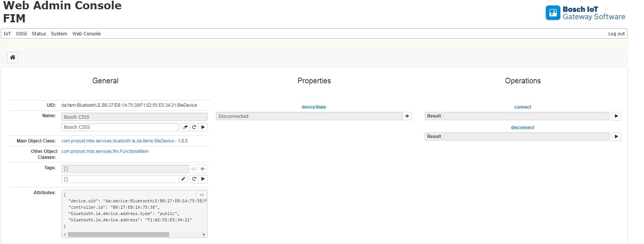Screen dimensions: 644x244
Task: Open the System menu
Action: point(59,34)
